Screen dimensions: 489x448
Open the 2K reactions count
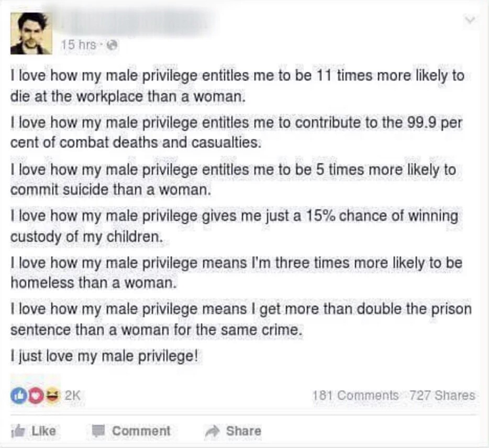(72, 396)
